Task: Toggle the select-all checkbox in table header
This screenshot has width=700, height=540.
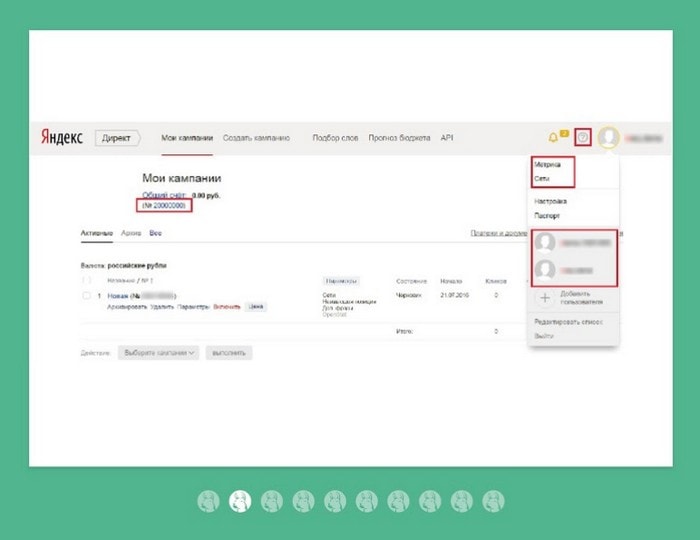Action: [87, 280]
